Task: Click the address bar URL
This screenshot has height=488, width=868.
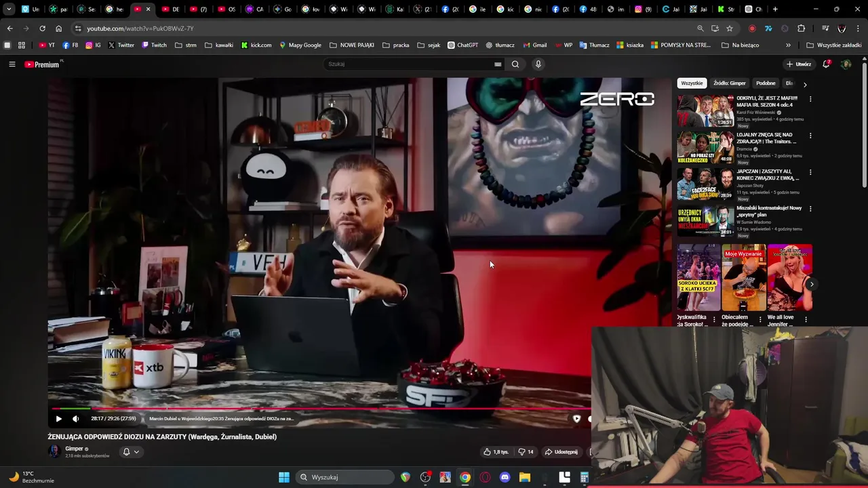Action: 140,28
